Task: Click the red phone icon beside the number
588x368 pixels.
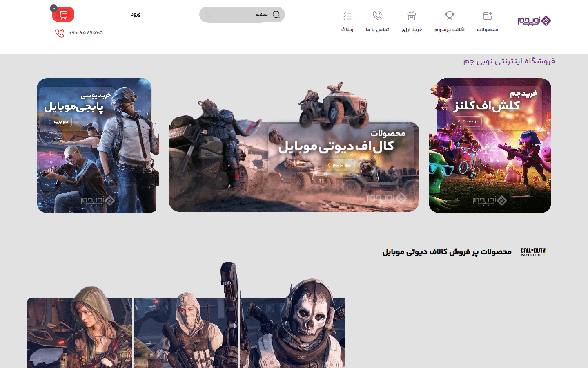Action: (x=60, y=33)
